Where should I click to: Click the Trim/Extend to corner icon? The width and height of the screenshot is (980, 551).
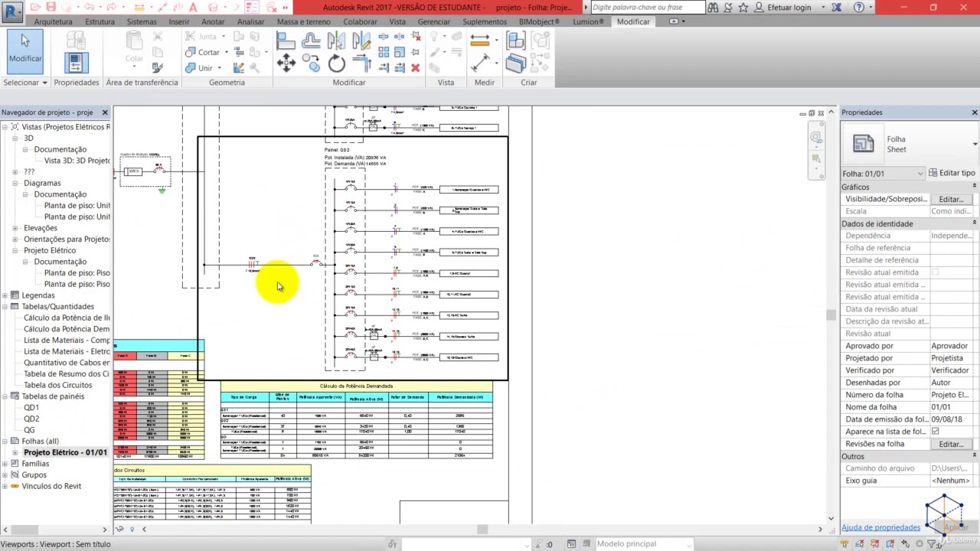(361, 64)
